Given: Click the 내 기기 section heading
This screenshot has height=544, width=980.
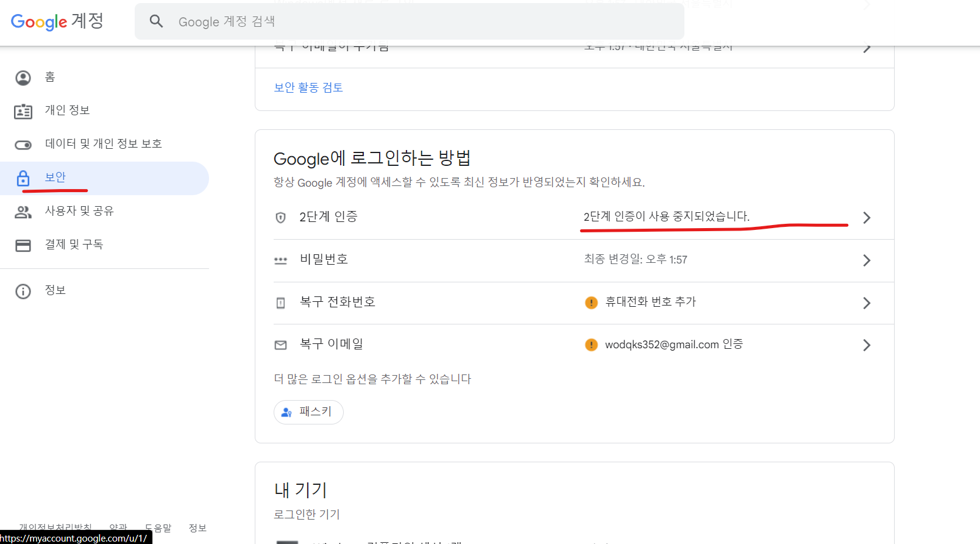Looking at the screenshot, I should click(300, 490).
